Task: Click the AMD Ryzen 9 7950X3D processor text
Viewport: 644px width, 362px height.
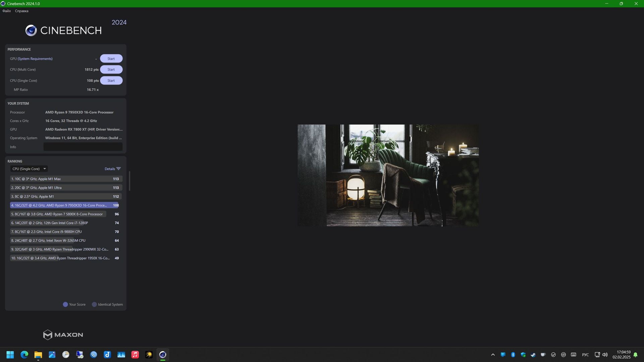Action: pos(79,112)
